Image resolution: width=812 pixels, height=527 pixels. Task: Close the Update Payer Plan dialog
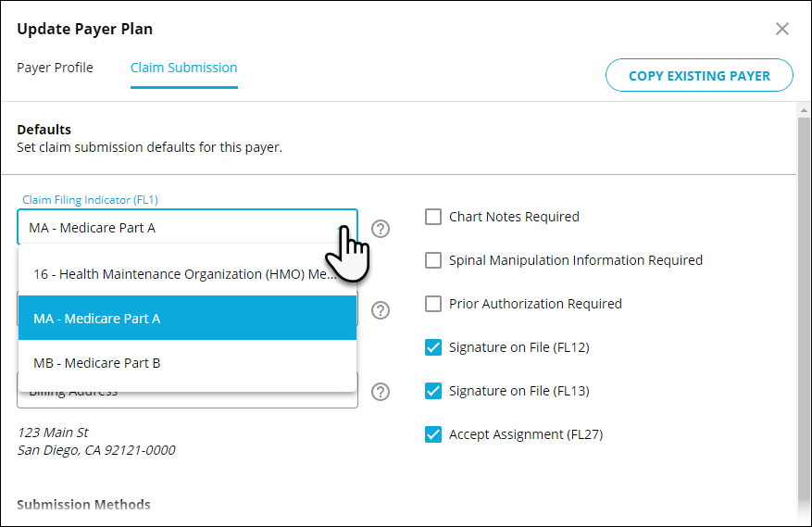tap(782, 29)
